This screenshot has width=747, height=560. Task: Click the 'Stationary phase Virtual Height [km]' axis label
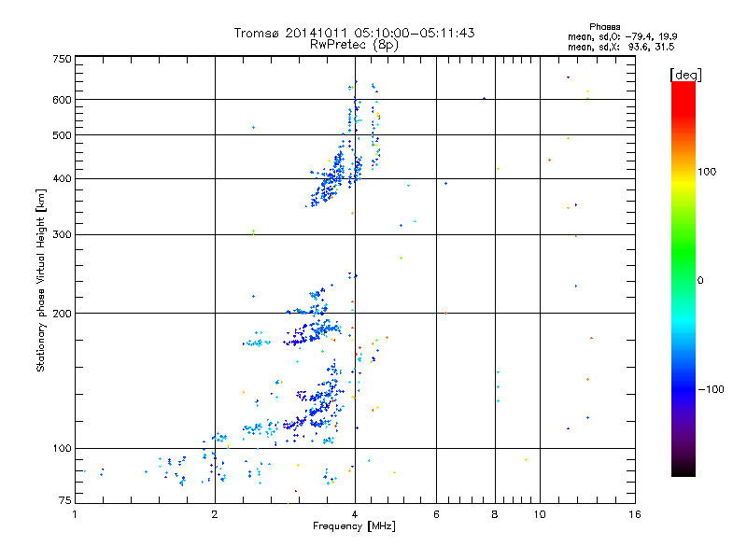point(41,281)
